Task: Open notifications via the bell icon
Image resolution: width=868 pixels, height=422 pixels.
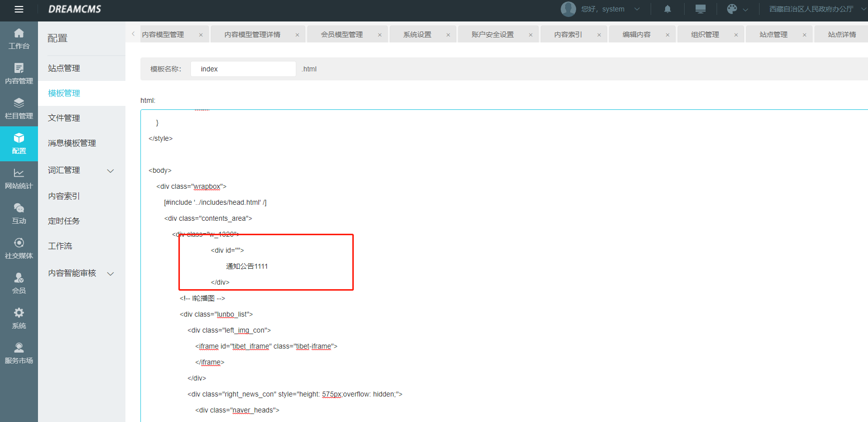Action: pos(668,9)
